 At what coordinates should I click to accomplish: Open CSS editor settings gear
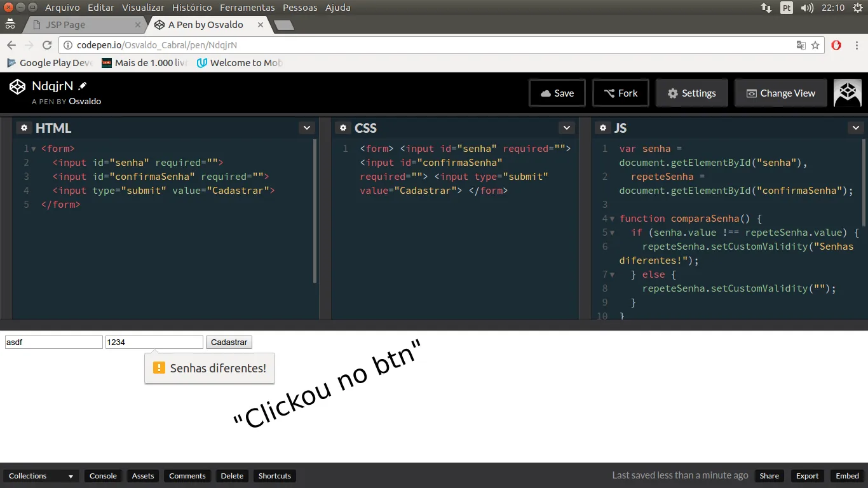tap(343, 128)
